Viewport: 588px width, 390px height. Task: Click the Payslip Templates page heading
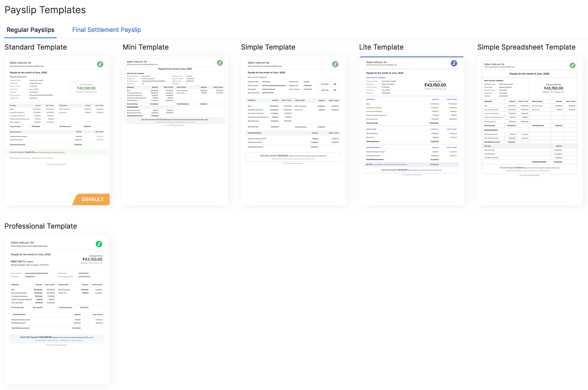tap(45, 10)
